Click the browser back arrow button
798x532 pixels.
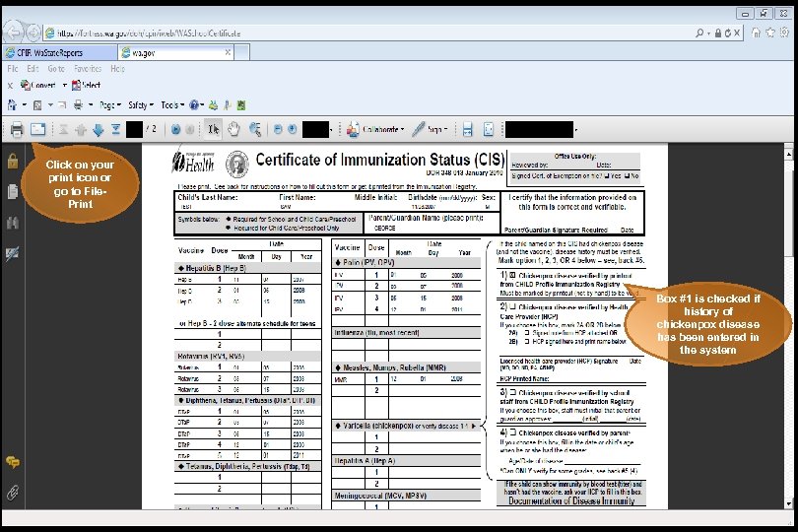13,33
